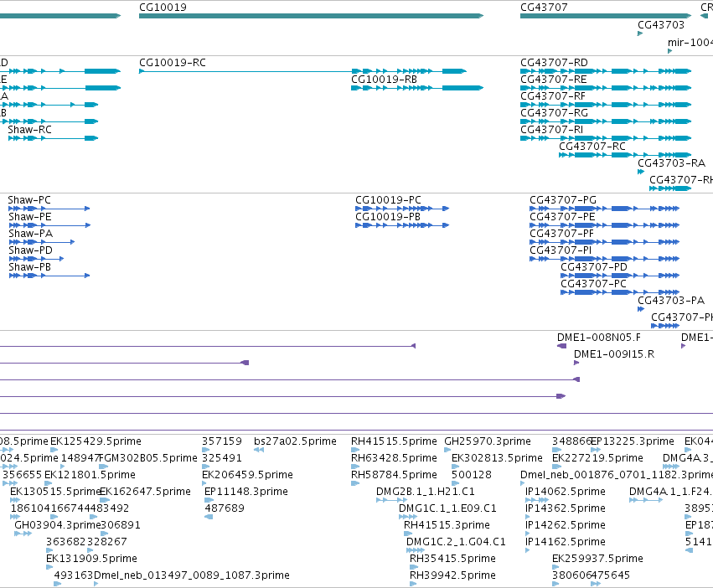Select the Shaw-PB protein glyph

(49, 276)
